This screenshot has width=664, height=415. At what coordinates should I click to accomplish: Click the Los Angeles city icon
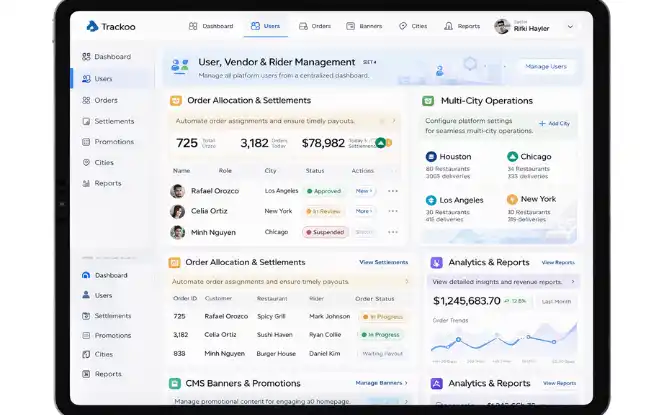[x=431, y=200]
